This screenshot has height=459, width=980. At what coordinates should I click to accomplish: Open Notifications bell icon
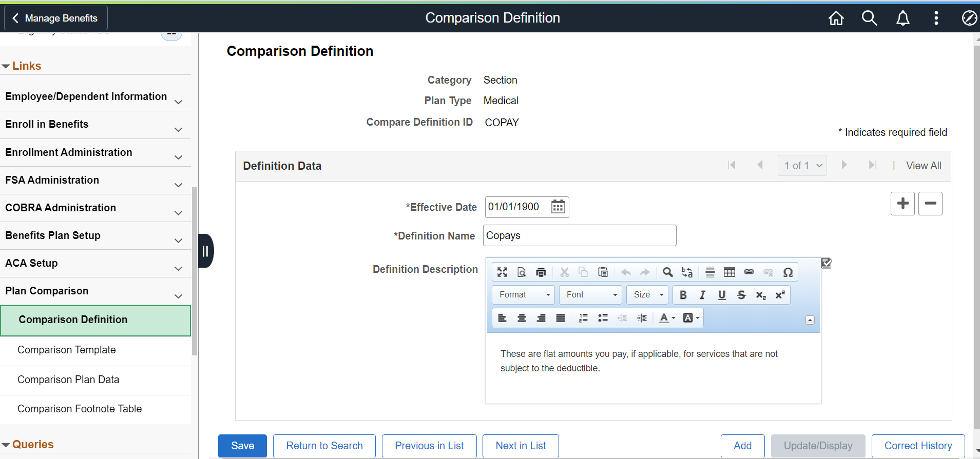[902, 18]
